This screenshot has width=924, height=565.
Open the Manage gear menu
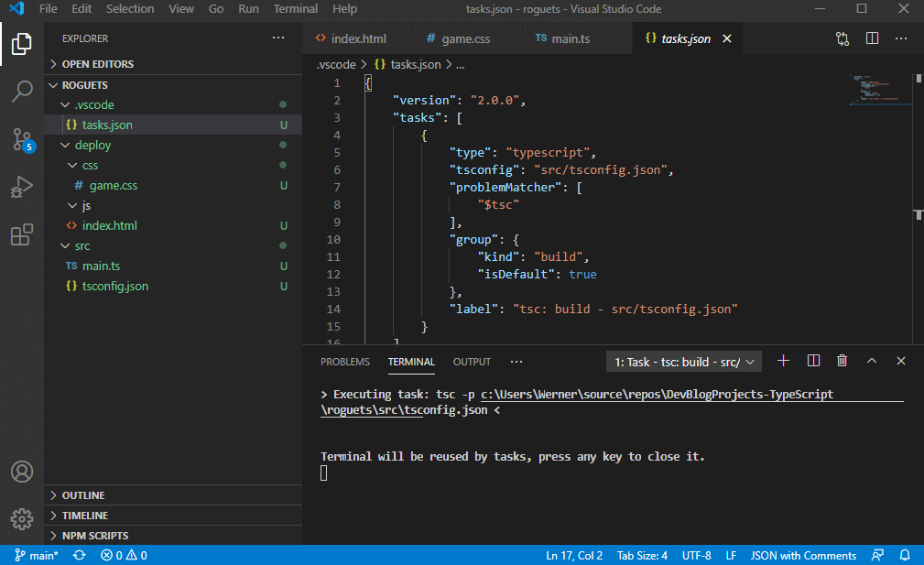coord(21,519)
